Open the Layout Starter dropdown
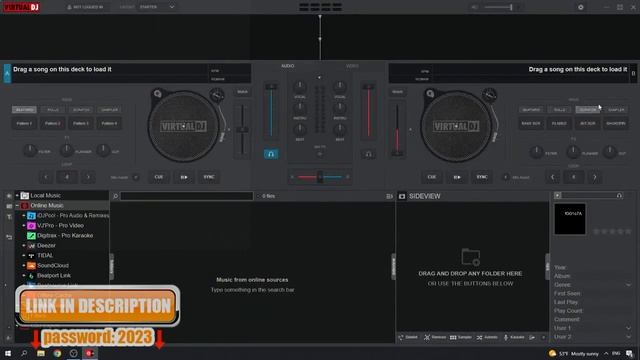640x360 pixels. click(x=157, y=7)
